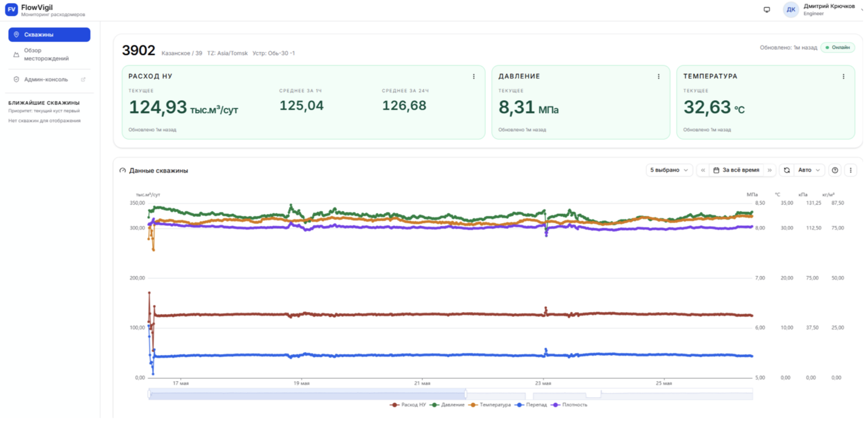Viewport: 868px width, 424px height.
Task: Toggle Плотность series in legend
Action: click(x=569, y=405)
